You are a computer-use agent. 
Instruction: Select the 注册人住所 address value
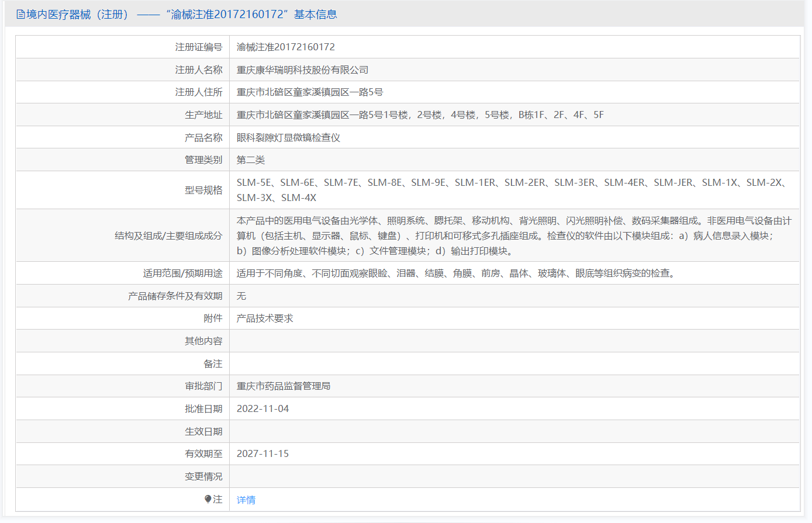coord(310,92)
